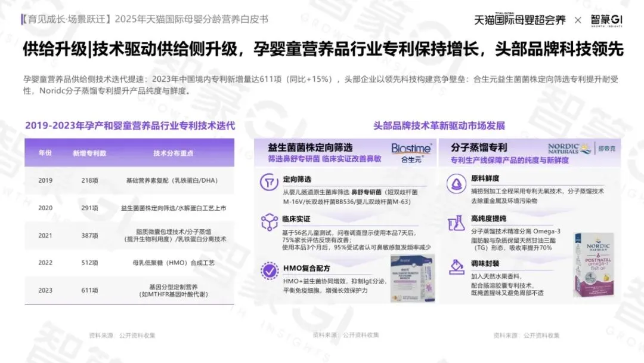Click 基因分型定制营养 cell
Image resolution: width=644 pixels, height=363 pixels.
pos(174,290)
